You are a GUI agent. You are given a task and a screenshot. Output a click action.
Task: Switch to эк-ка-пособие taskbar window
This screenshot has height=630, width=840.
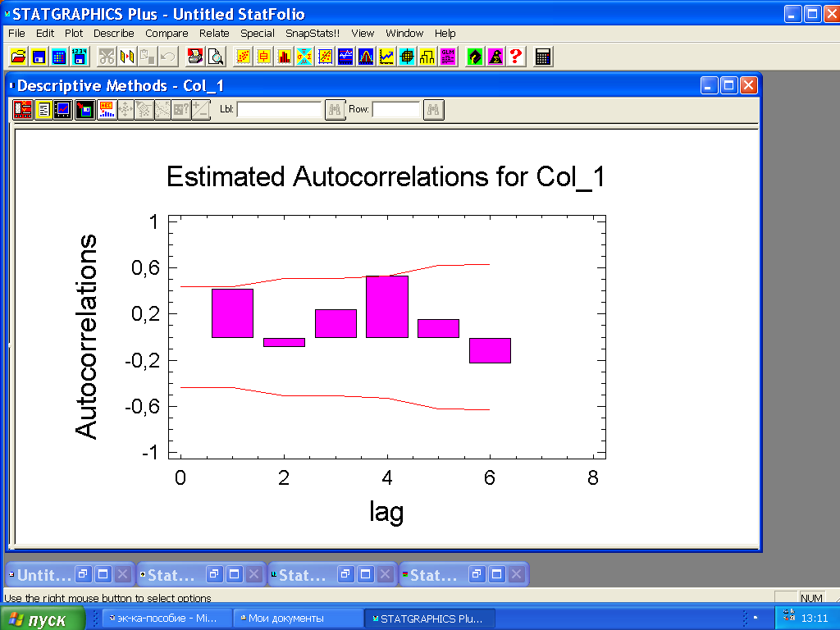click(x=166, y=619)
